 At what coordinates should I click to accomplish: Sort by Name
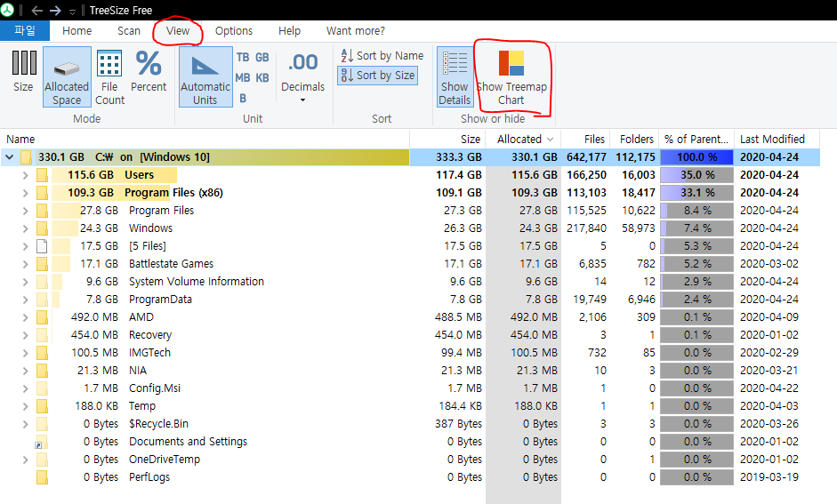tap(382, 55)
